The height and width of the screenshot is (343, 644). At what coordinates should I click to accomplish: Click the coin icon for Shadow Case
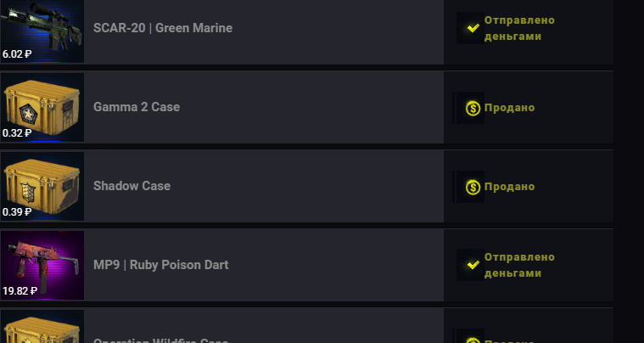pyautogui.click(x=473, y=188)
